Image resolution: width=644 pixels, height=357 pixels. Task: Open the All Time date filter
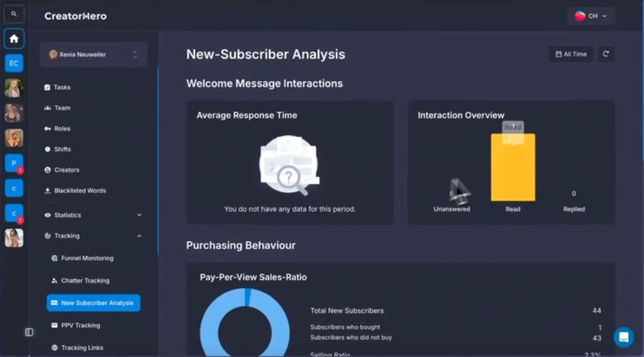[571, 54]
